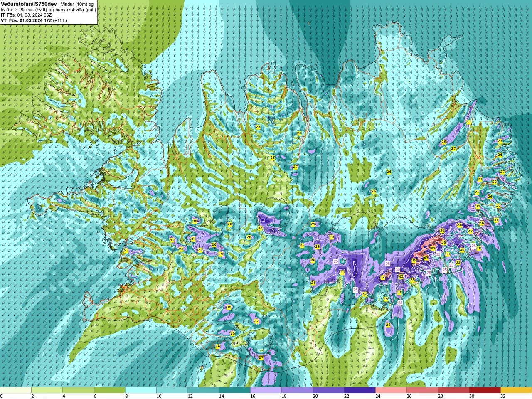Choose the dark indigo 22–24 m/s legend swatch
Viewport: 532px width, 399px height.
click(360, 390)
